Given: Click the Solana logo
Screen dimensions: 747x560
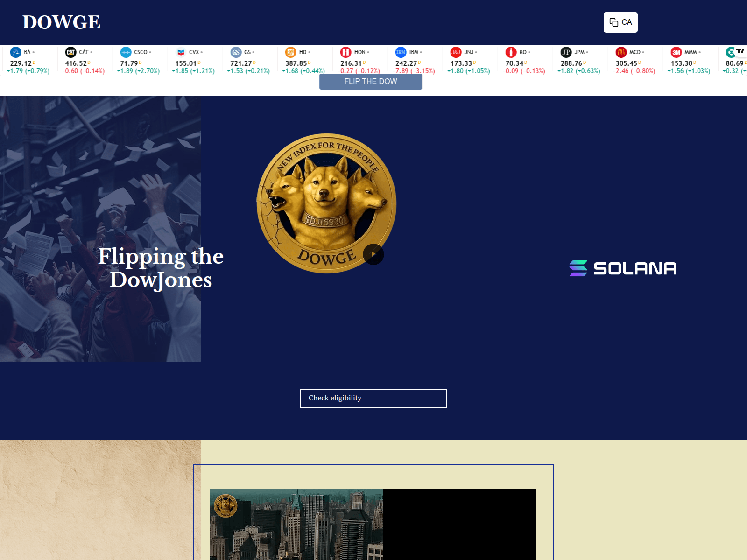Looking at the screenshot, I should (623, 268).
